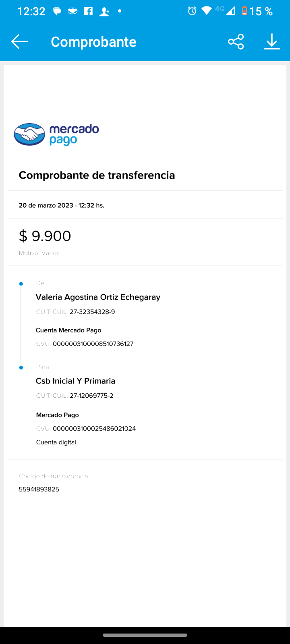The width and height of the screenshot is (290, 644).
Task: Tap sender CVU number ending 0736127
Action: click(93, 344)
